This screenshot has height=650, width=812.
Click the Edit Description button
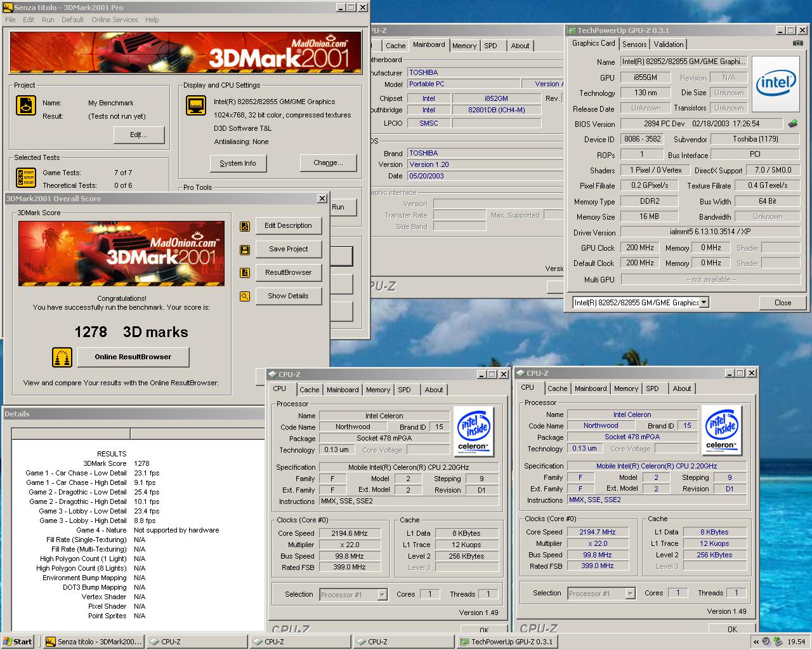click(x=288, y=226)
